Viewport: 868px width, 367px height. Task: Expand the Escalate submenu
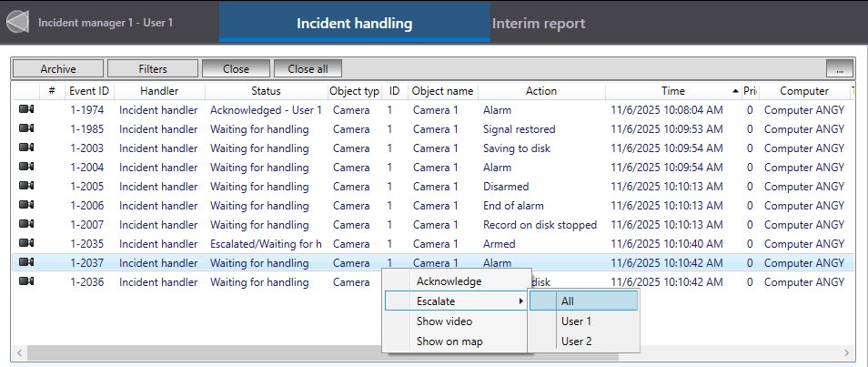(x=456, y=301)
